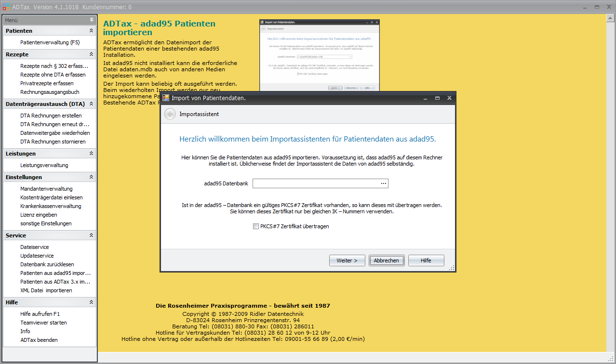Collapse the Service menu section
Screen dimensions: 616x364
click(x=91, y=235)
